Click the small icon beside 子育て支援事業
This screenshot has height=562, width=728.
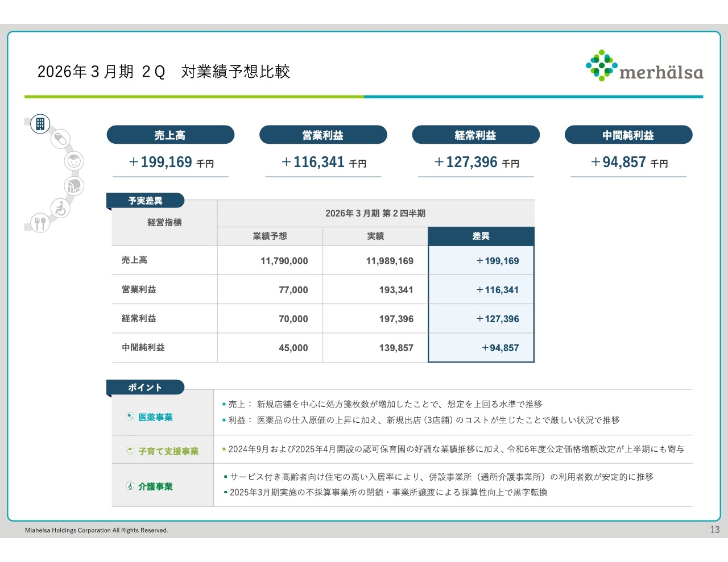click(130, 451)
